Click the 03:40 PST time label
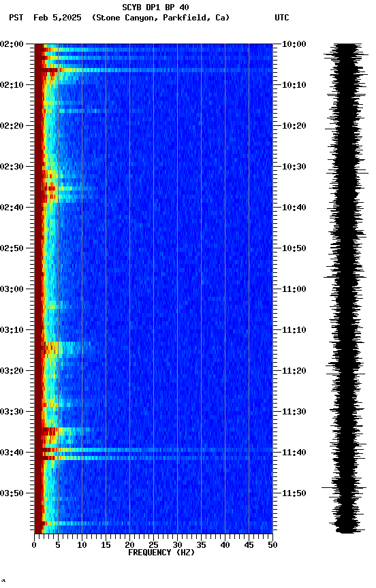376x588 pixels. tap(12, 453)
